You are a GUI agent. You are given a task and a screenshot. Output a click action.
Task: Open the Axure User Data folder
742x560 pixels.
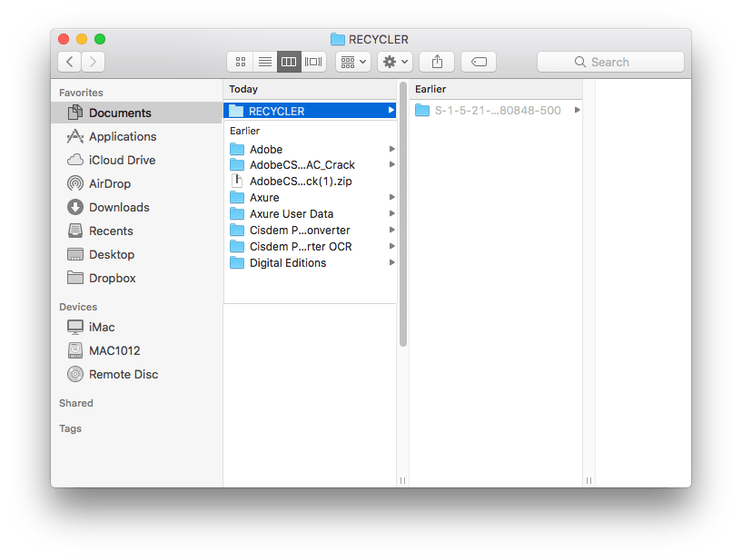[x=291, y=214]
